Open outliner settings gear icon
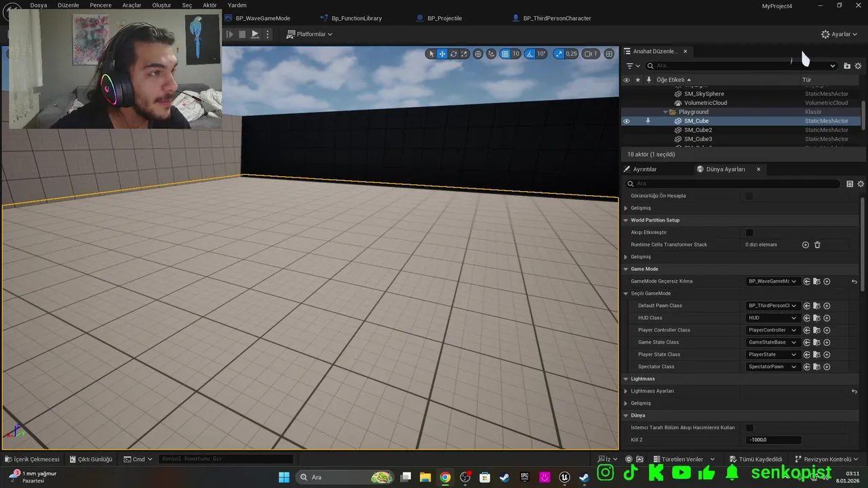Image resolution: width=868 pixels, height=488 pixels. (x=858, y=66)
